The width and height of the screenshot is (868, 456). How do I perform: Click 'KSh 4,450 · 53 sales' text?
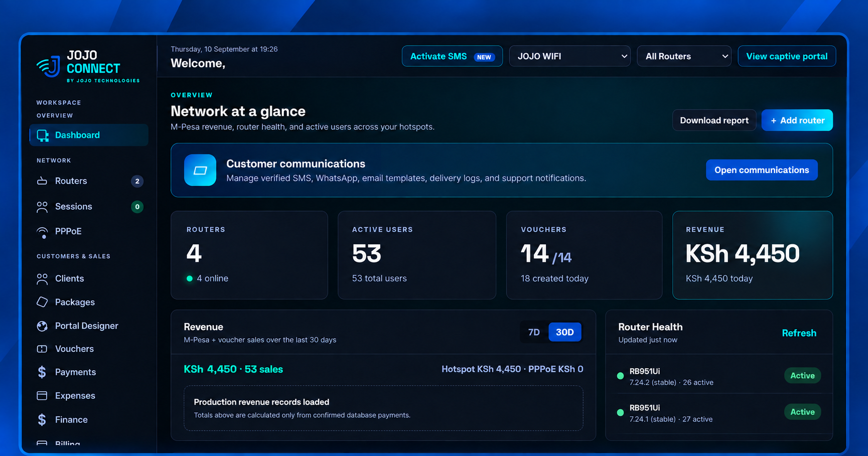click(x=233, y=370)
